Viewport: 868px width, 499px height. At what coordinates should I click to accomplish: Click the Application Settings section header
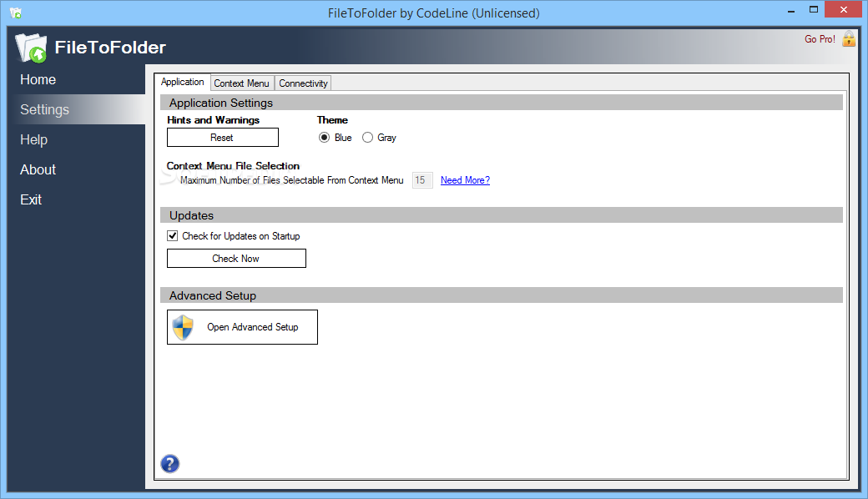(x=502, y=103)
